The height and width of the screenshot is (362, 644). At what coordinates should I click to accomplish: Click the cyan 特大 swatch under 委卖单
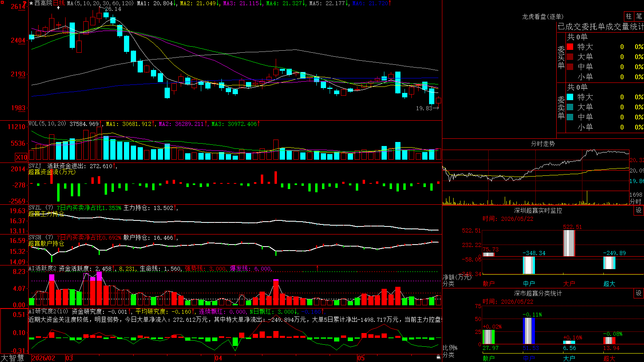point(570,97)
